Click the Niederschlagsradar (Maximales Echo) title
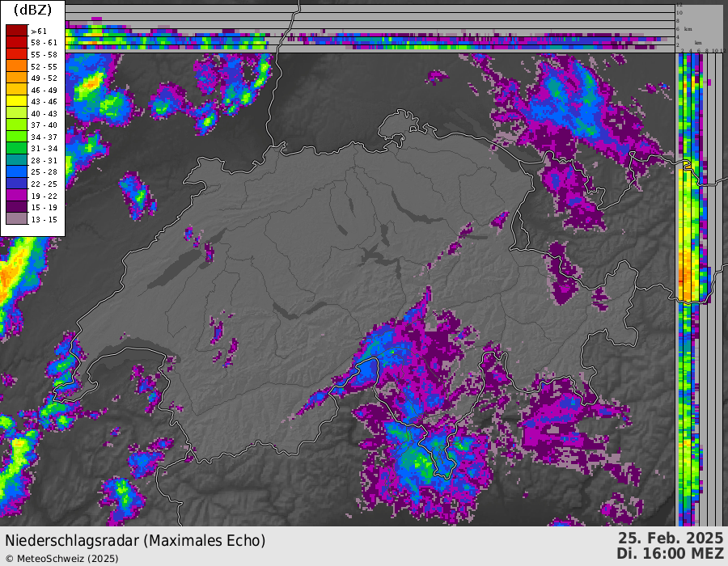 click(x=135, y=540)
